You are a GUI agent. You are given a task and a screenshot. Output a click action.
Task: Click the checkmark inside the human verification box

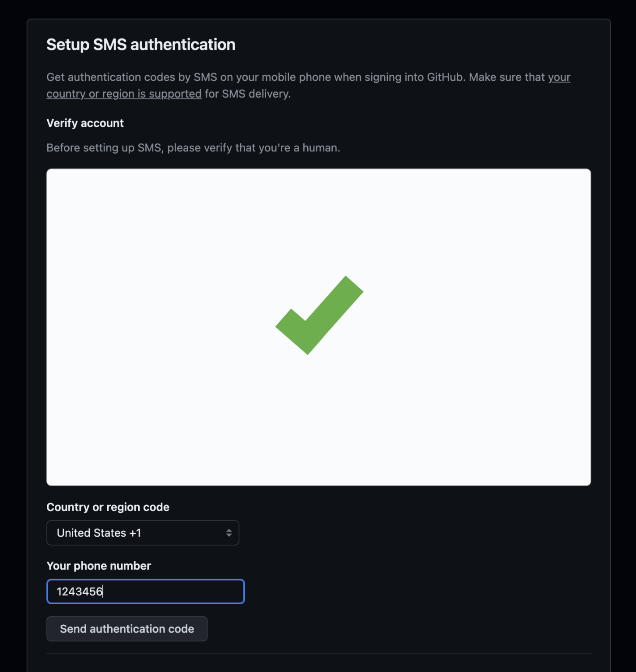coord(320,315)
